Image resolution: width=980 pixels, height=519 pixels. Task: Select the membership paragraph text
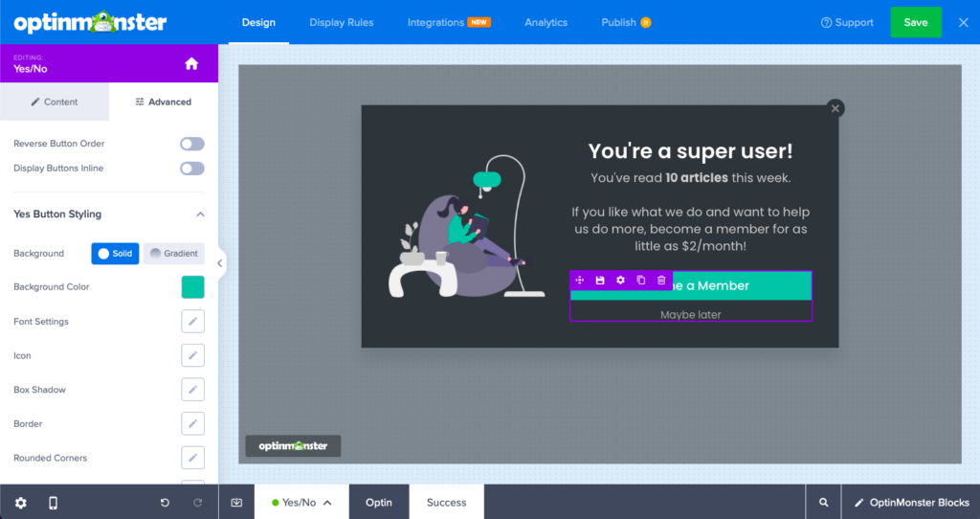point(691,229)
